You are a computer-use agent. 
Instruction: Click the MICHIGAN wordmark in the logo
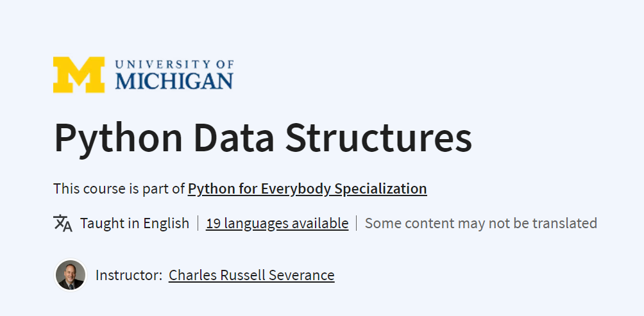coord(174,81)
